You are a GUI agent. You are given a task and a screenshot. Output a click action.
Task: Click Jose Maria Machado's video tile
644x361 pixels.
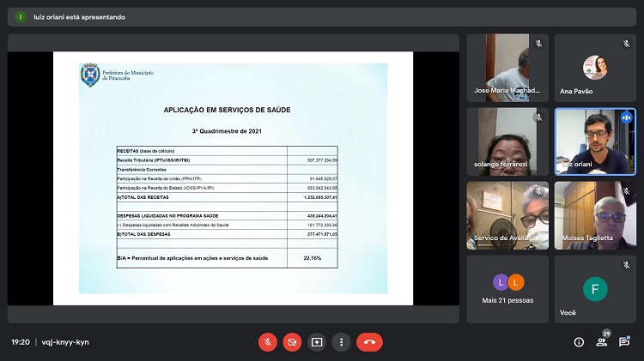(508, 67)
